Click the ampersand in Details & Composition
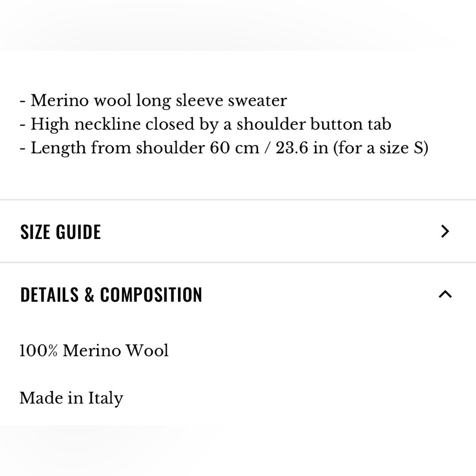 pyautogui.click(x=89, y=295)
